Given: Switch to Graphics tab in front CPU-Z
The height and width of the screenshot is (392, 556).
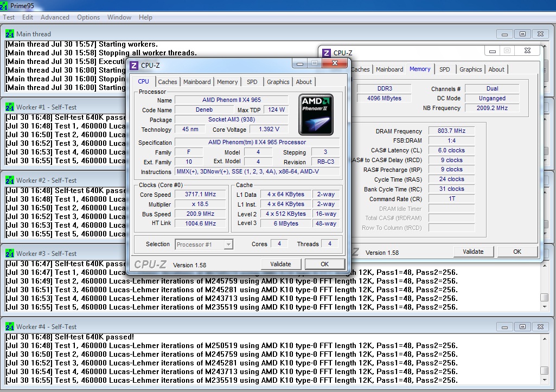Looking at the screenshot, I should point(278,82).
